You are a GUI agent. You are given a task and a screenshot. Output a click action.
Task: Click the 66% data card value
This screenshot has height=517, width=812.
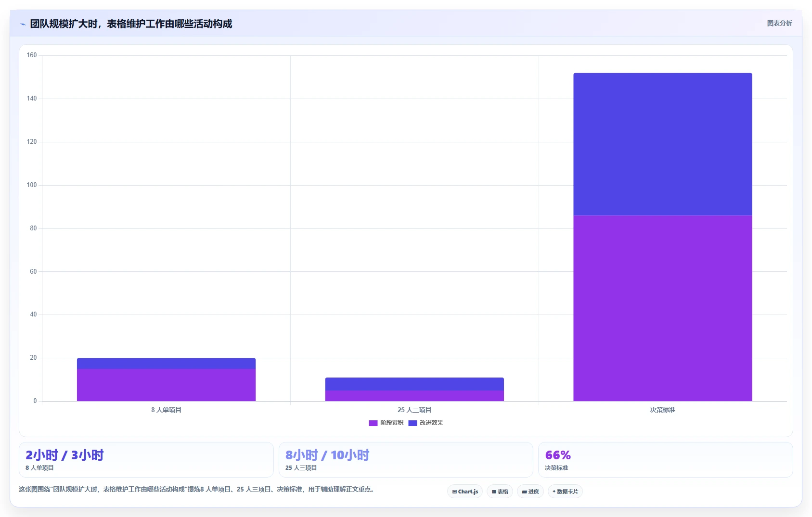558,455
